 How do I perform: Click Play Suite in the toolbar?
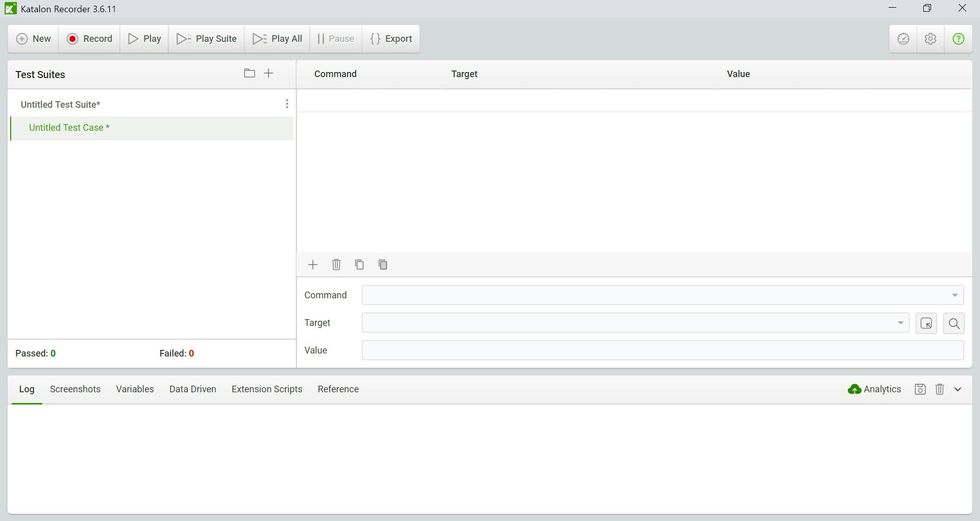tap(207, 39)
